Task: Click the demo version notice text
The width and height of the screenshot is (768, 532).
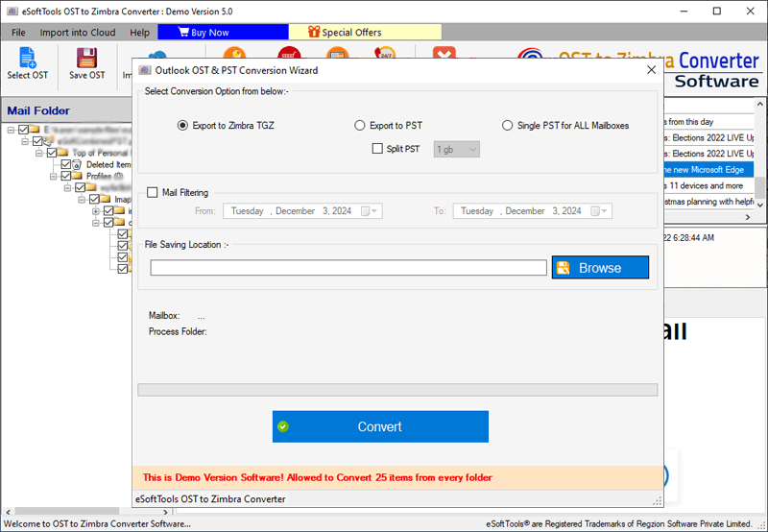Action: [x=318, y=477]
